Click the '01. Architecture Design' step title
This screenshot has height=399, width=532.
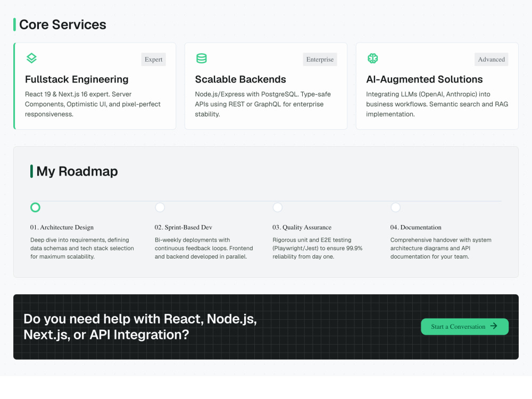pos(62,227)
